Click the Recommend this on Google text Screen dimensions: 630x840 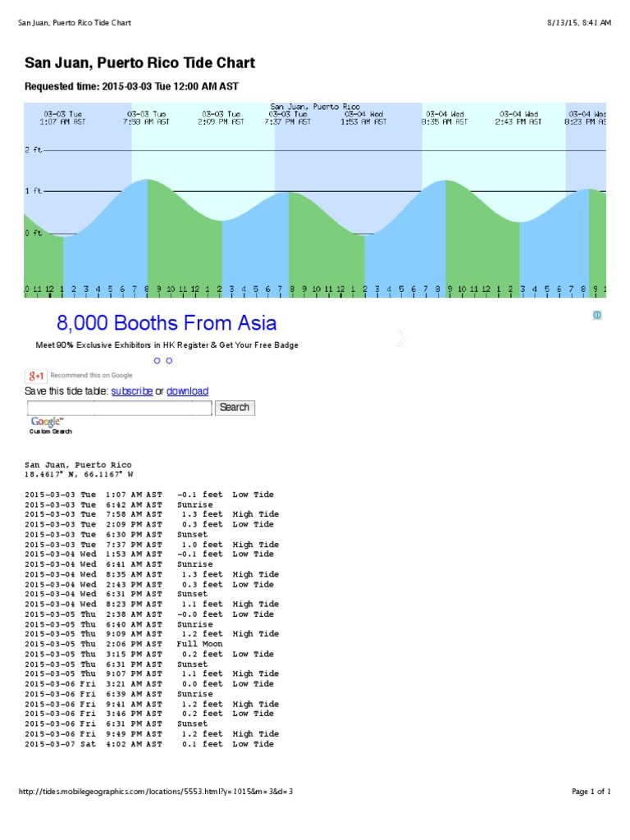(91, 376)
